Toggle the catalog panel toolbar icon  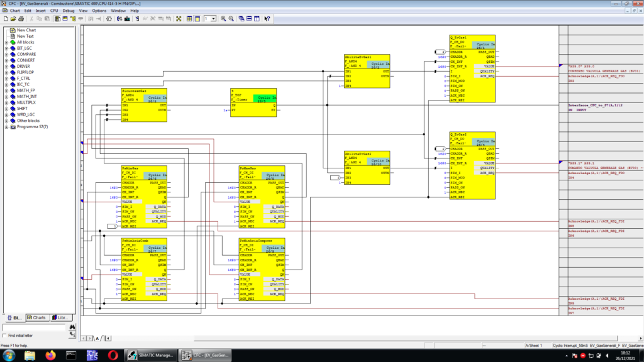57,19
